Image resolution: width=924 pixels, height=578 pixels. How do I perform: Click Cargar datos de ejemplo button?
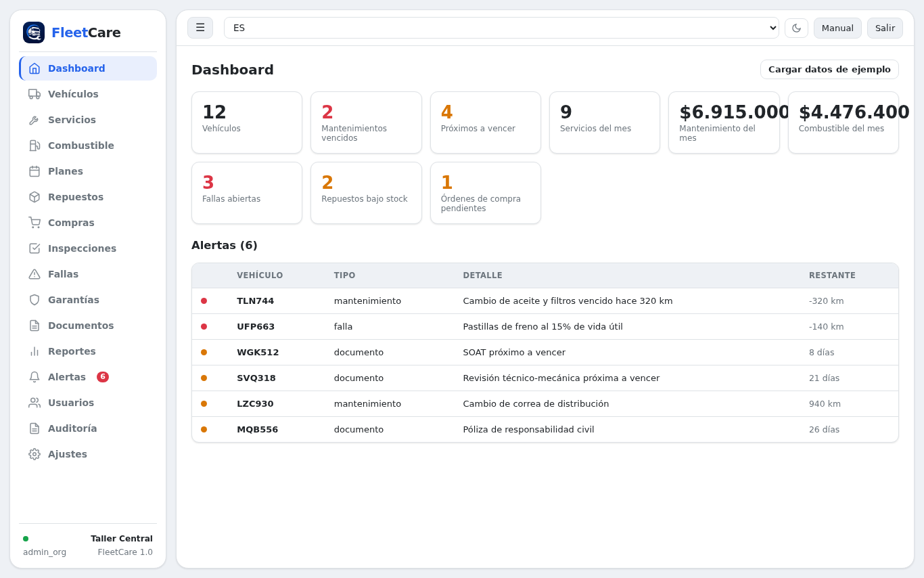click(x=829, y=69)
